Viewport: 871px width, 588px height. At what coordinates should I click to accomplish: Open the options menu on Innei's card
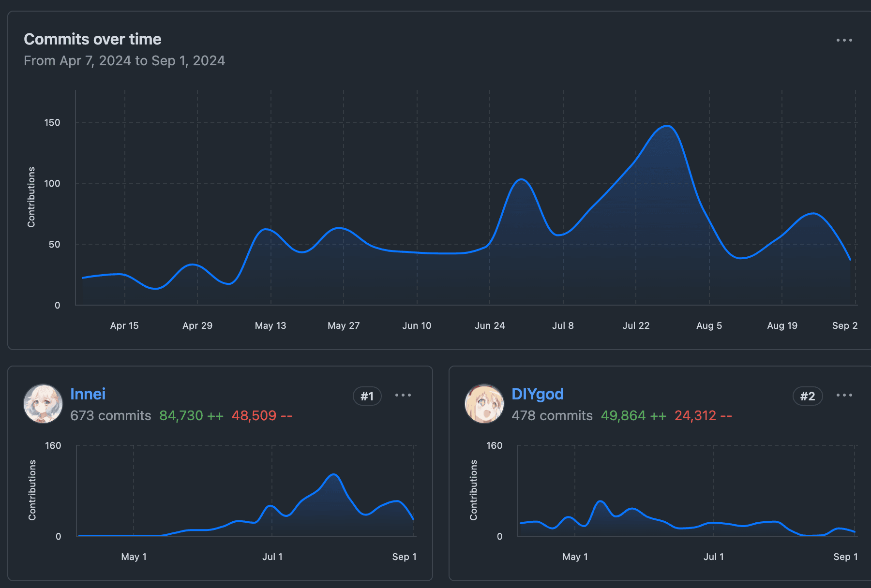tap(403, 395)
